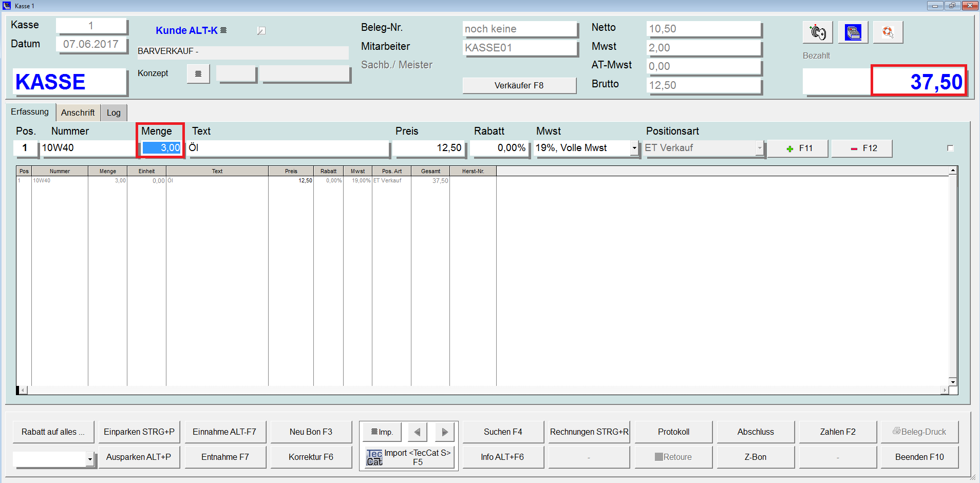Exit with Beenden F10

point(919,457)
